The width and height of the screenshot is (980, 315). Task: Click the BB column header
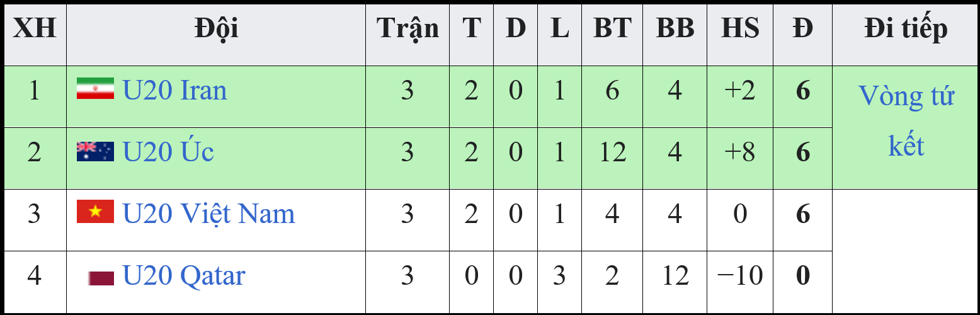point(675,28)
